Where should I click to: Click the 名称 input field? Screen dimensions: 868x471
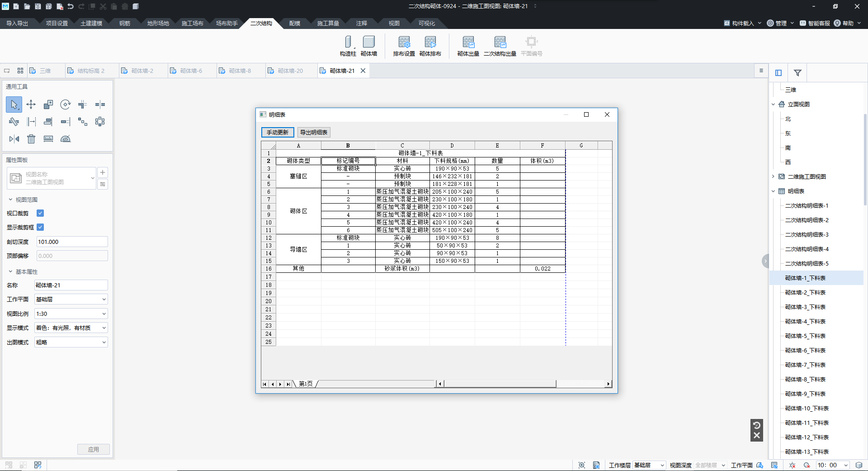pyautogui.click(x=71, y=285)
